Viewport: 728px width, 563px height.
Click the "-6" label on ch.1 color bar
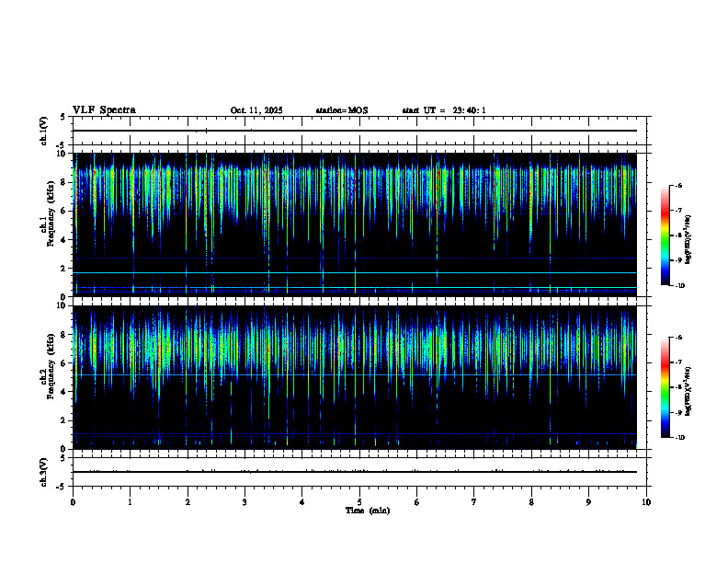coord(678,185)
